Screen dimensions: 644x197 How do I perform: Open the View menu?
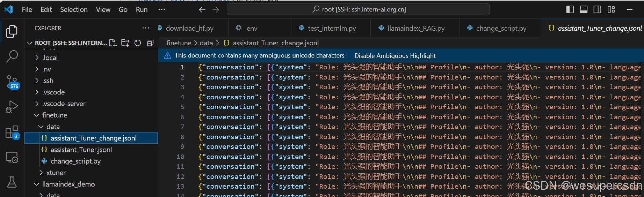pyautogui.click(x=103, y=9)
